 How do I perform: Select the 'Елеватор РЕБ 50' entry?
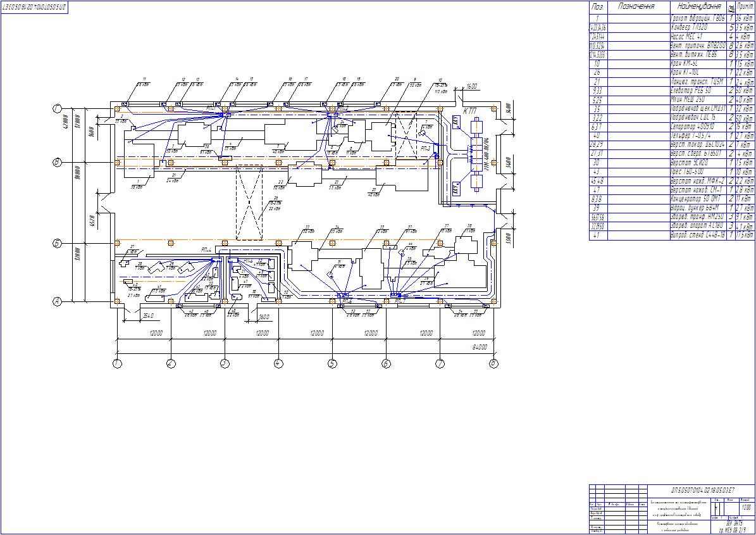click(691, 91)
